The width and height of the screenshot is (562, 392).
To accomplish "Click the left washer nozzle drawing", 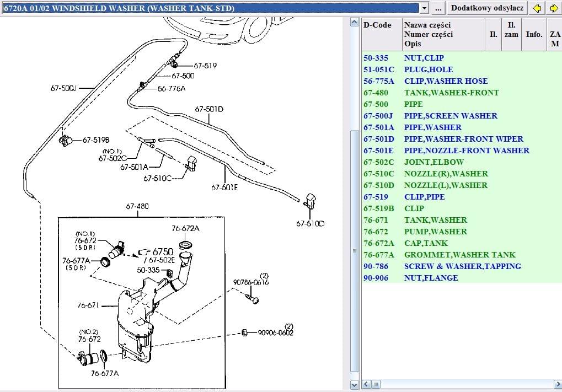I will click(309, 201).
